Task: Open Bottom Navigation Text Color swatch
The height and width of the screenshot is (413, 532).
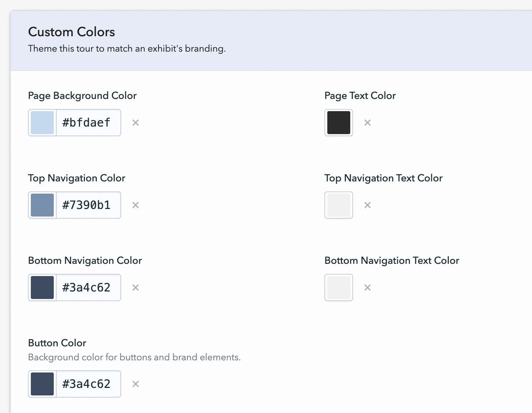Action: click(339, 288)
